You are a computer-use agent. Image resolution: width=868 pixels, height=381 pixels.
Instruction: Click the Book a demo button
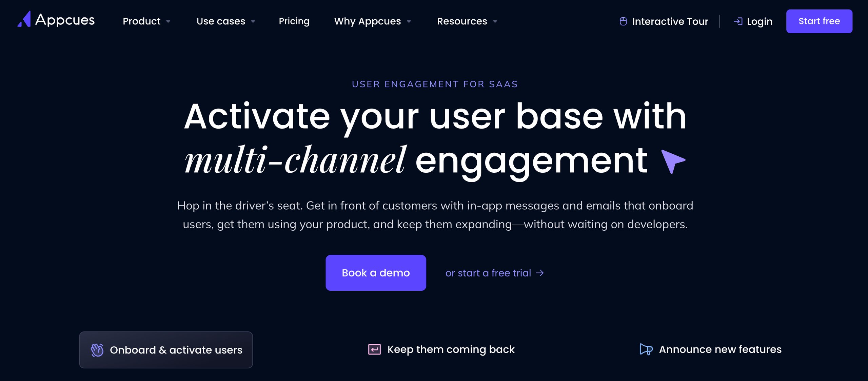click(376, 272)
